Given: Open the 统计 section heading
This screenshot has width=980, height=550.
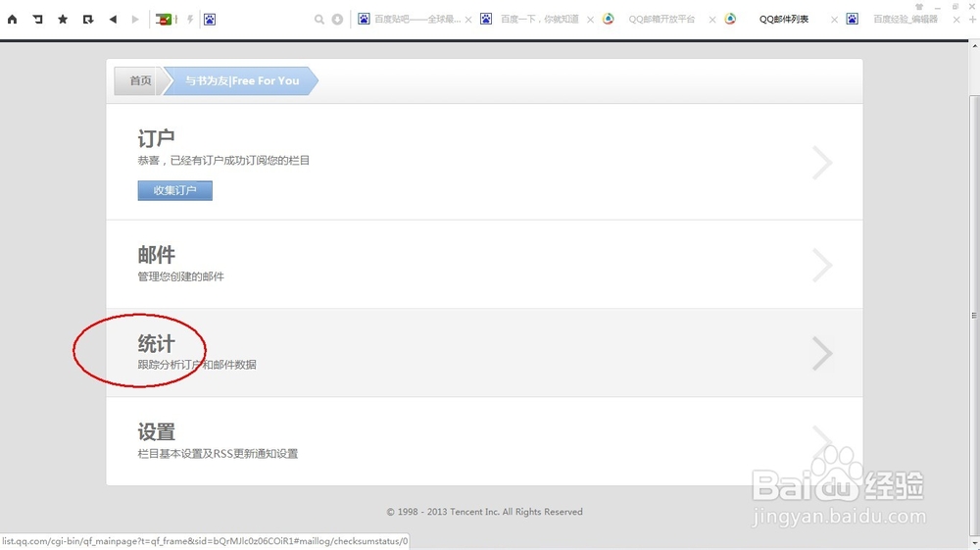Looking at the screenshot, I should 156,344.
